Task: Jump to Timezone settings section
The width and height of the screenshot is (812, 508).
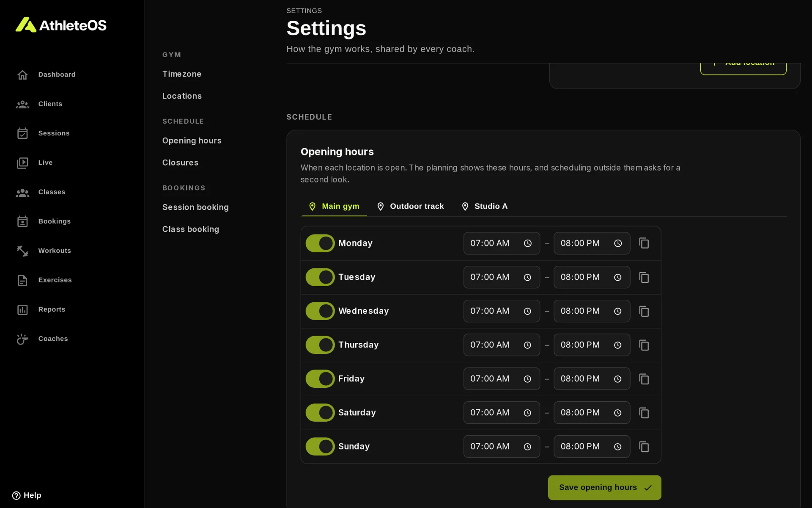Action: 182,74
